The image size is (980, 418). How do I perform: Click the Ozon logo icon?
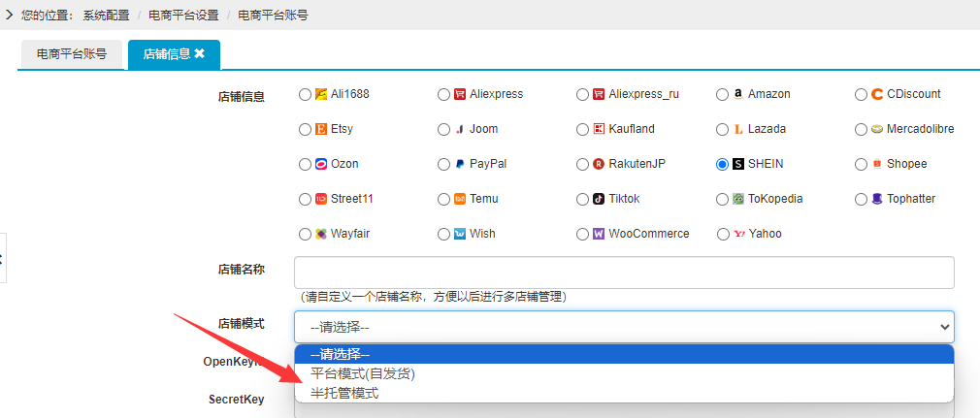pos(321,164)
